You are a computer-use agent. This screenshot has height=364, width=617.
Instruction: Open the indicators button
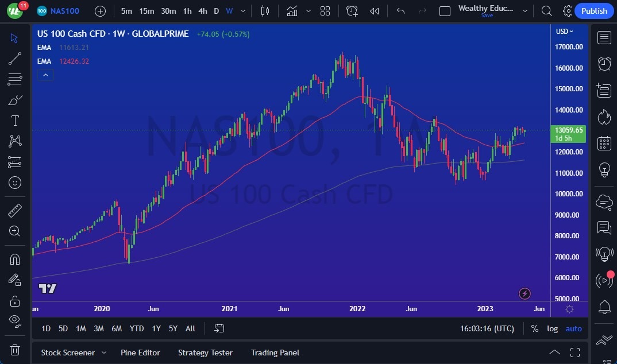tap(292, 11)
